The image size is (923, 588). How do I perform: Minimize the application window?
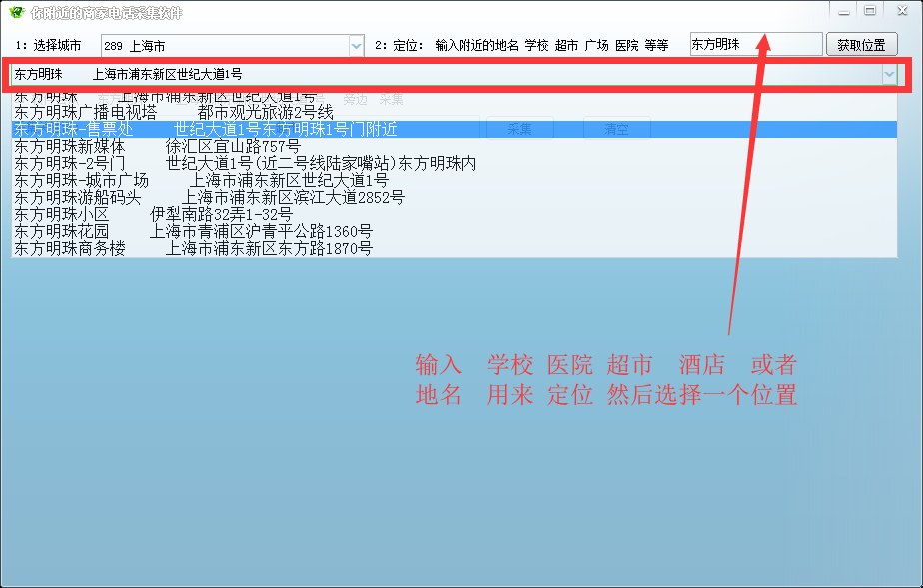[845, 11]
